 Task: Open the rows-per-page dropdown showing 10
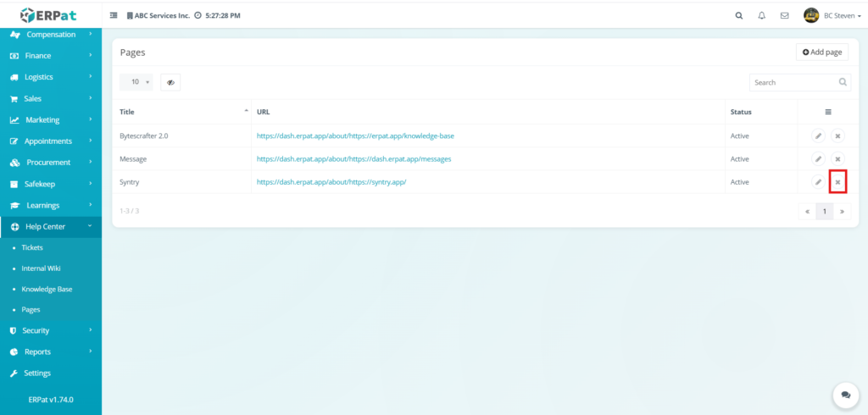[x=136, y=82]
